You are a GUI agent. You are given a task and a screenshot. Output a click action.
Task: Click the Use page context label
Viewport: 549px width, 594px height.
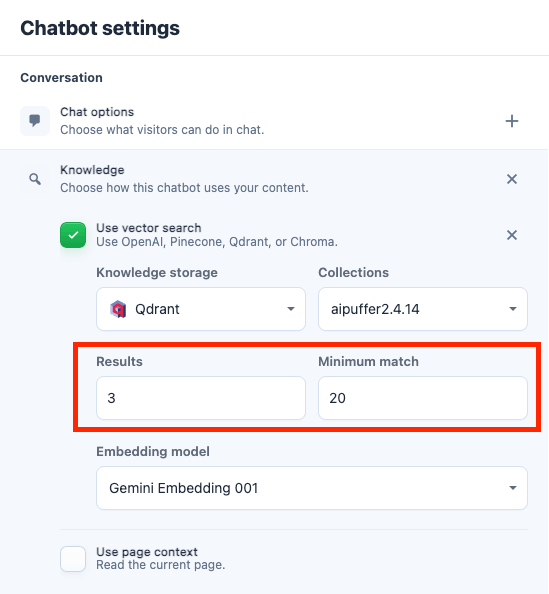[147, 552]
